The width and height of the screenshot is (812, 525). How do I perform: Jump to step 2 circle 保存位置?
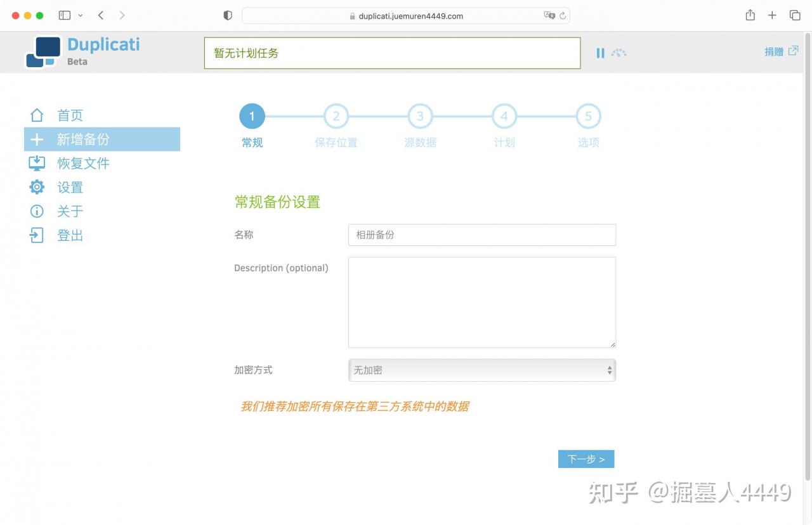[336, 116]
